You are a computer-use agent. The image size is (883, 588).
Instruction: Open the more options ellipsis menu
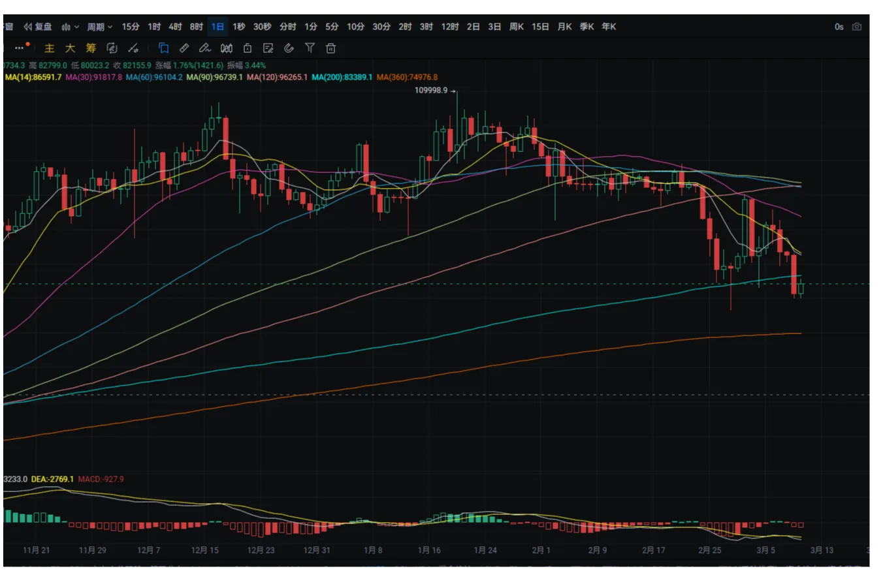tap(20, 48)
